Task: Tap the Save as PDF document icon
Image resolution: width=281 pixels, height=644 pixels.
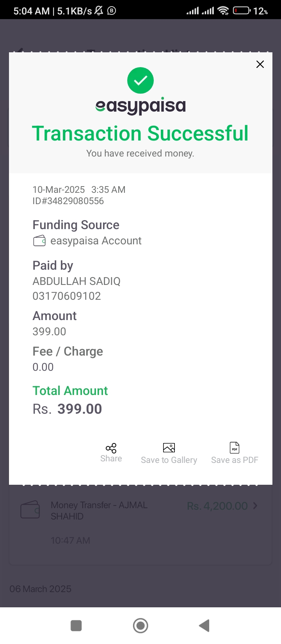Action: coord(235,448)
